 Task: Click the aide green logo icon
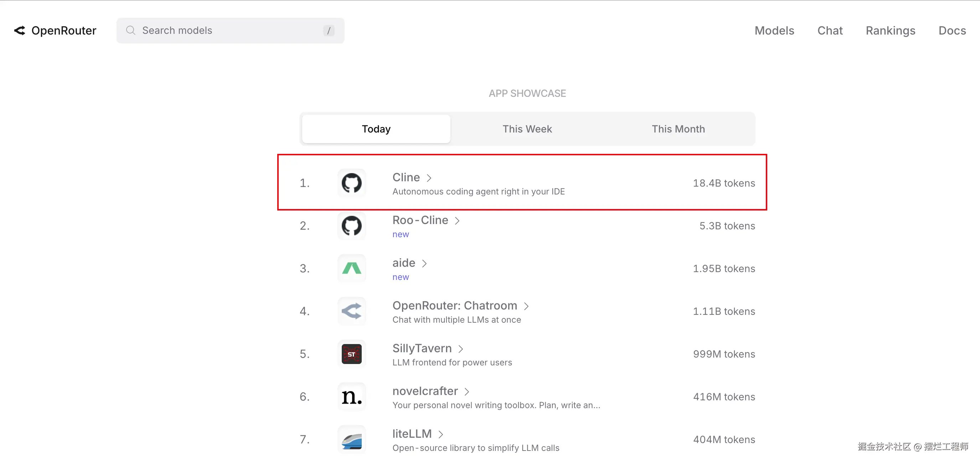tap(351, 269)
